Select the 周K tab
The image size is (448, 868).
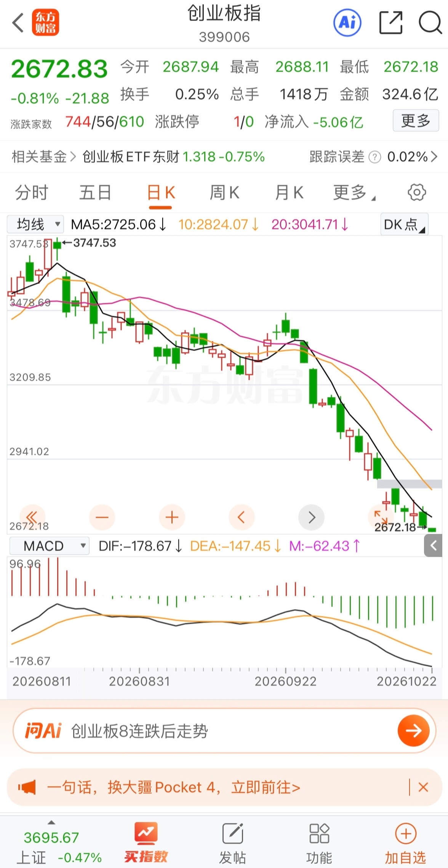tap(225, 193)
